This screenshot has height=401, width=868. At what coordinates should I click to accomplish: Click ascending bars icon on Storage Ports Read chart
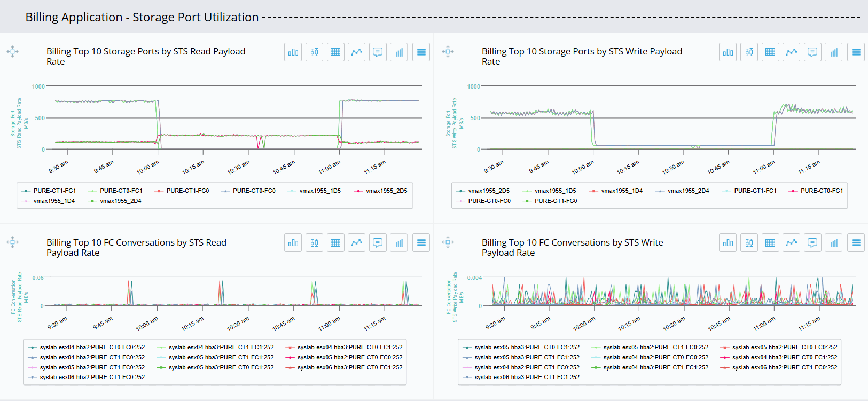pyautogui.click(x=399, y=52)
